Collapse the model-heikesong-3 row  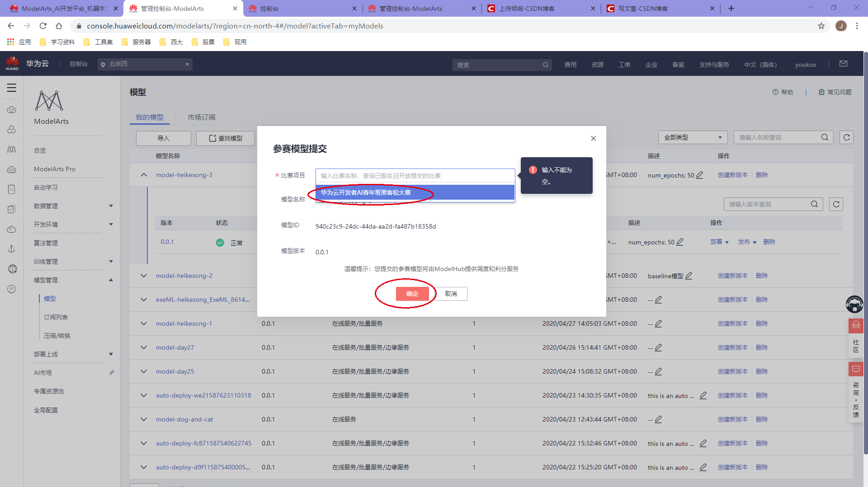[144, 175]
